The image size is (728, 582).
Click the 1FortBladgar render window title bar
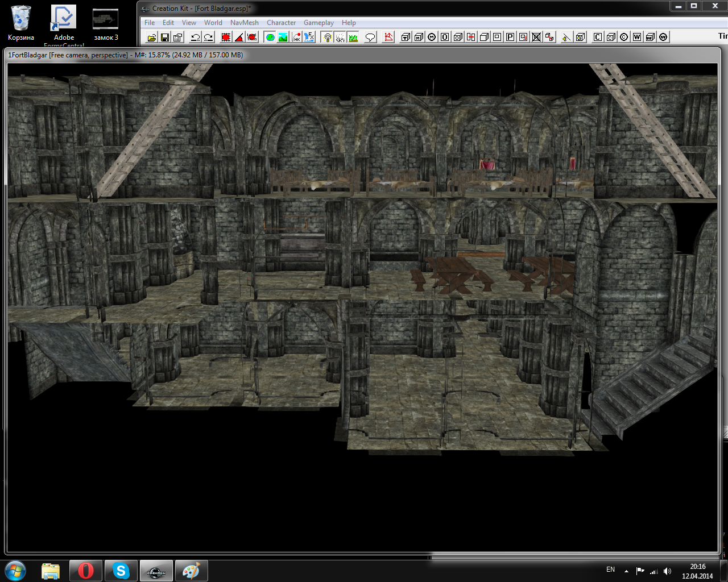click(x=362, y=55)
